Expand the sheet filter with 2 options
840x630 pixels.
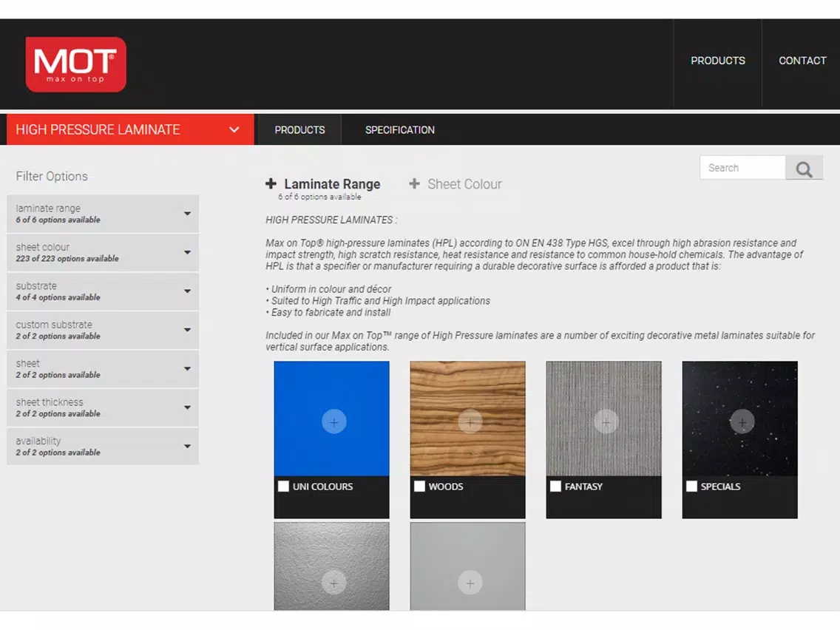pyautogui.click(x=103, y=368)
